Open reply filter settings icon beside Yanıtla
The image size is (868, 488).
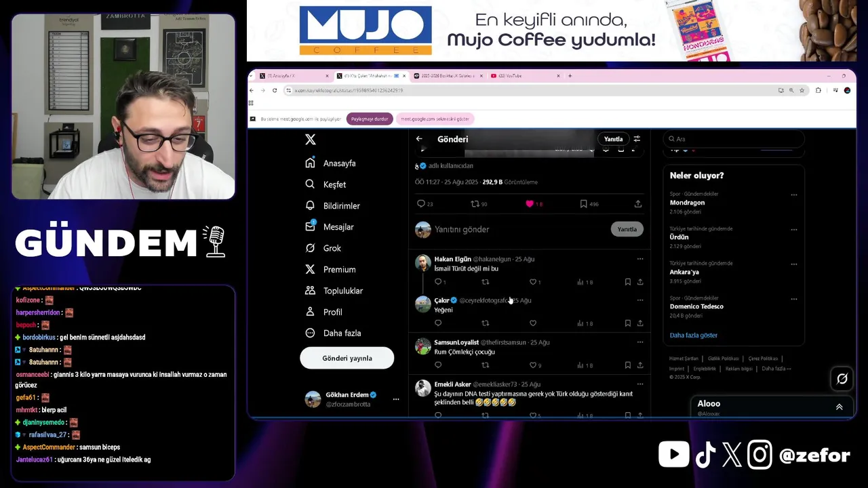point(637,139)
